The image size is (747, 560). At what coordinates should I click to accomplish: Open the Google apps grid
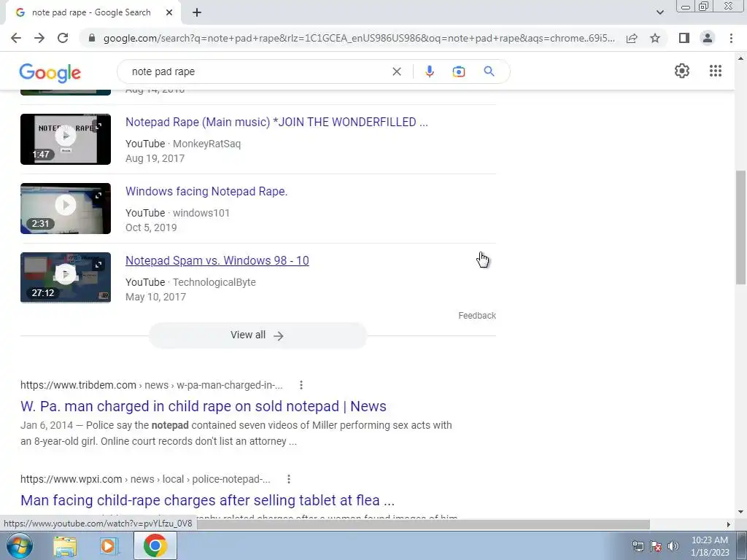[x=715, y=71]
